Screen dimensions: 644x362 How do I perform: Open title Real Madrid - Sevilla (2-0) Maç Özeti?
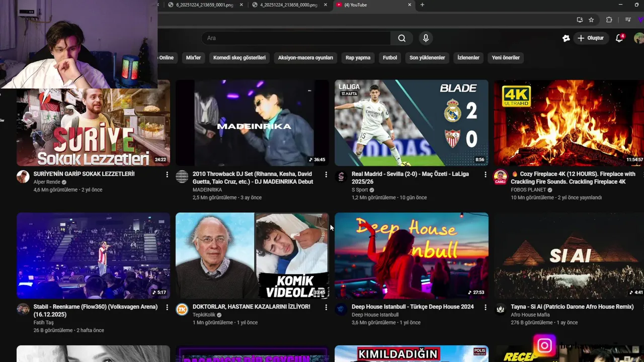pyautogui.click(x=410, y=178)
